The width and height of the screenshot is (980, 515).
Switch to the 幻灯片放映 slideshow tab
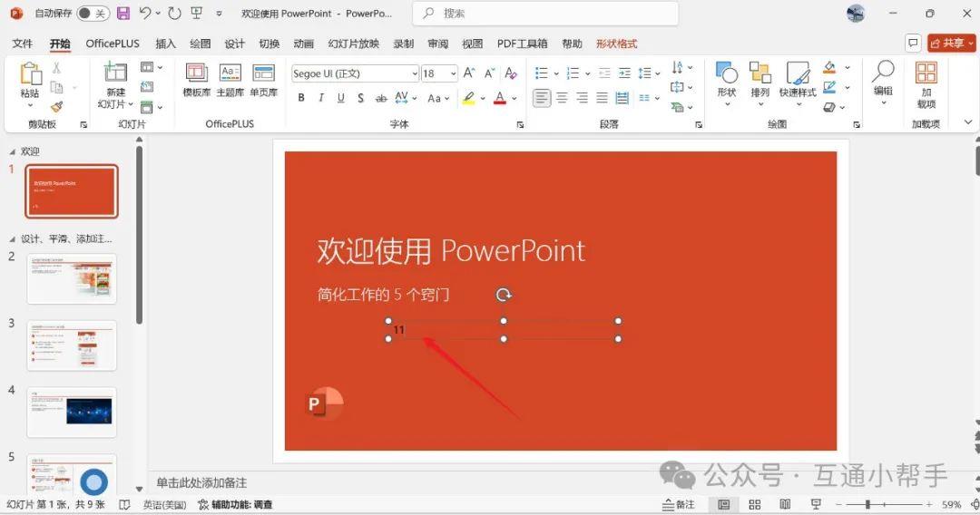(354, 44)
